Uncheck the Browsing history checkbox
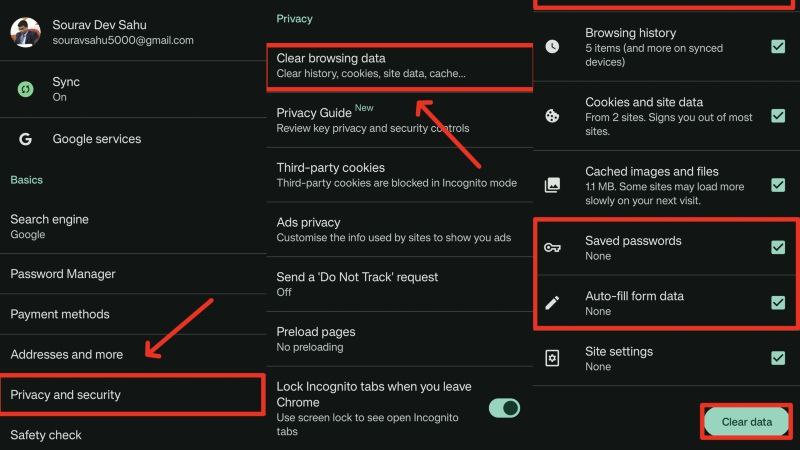Viewport: 800px width, 450px height. tap(778, 46)
